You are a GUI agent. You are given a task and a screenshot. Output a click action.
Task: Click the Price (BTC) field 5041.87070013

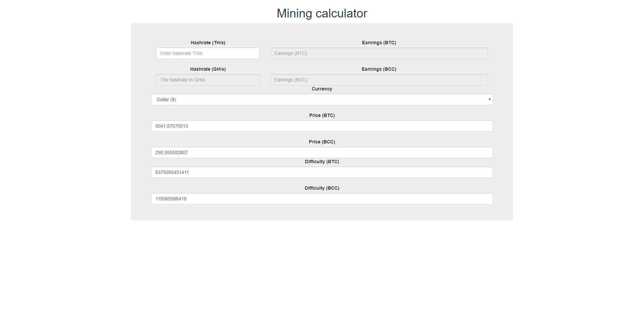322,126
